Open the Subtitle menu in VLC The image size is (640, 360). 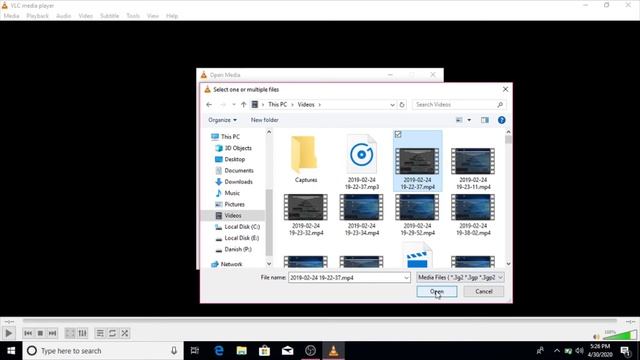click(x=109, y=16)
